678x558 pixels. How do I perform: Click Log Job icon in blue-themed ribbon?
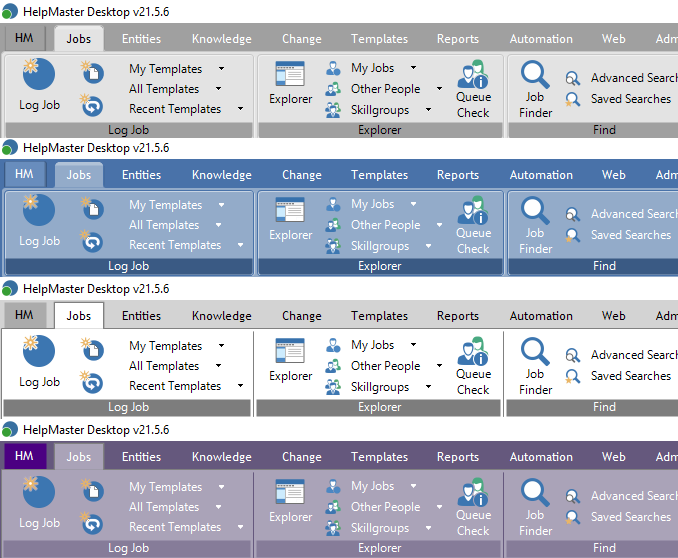[x=38, y=211]
